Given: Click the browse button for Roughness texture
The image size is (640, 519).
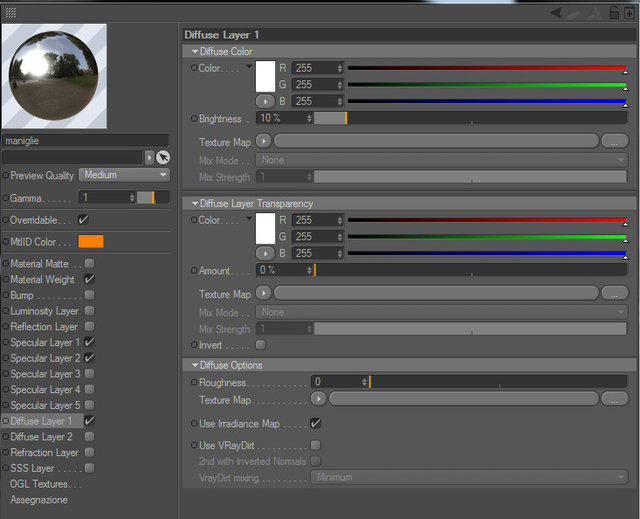Looking at the screenshot, I should (x=614, y=399).
